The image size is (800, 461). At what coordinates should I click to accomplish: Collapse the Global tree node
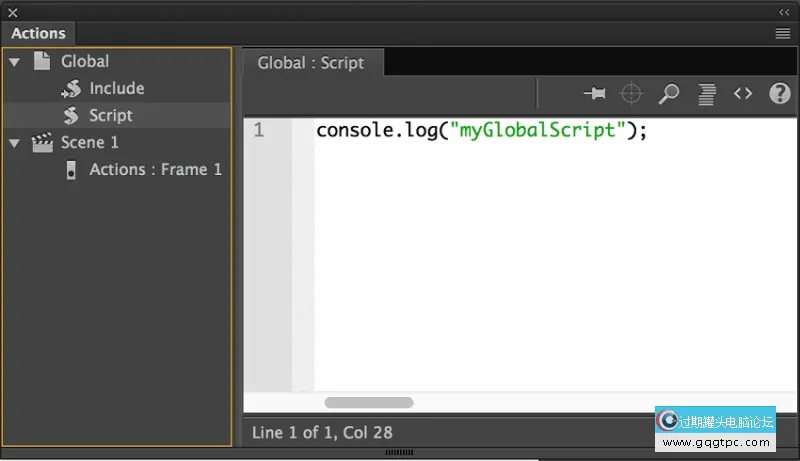[x=14, y=62]
